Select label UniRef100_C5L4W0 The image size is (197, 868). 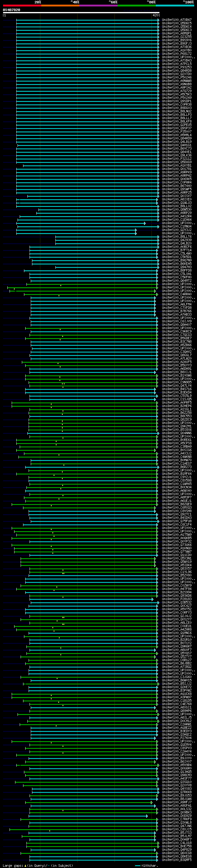(x=177, y=253)
